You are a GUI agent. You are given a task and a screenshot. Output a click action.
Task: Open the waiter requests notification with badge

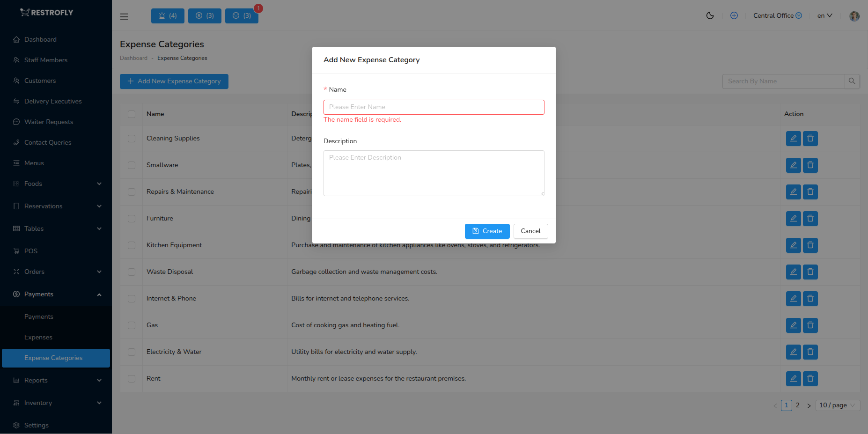pos(242,15)
